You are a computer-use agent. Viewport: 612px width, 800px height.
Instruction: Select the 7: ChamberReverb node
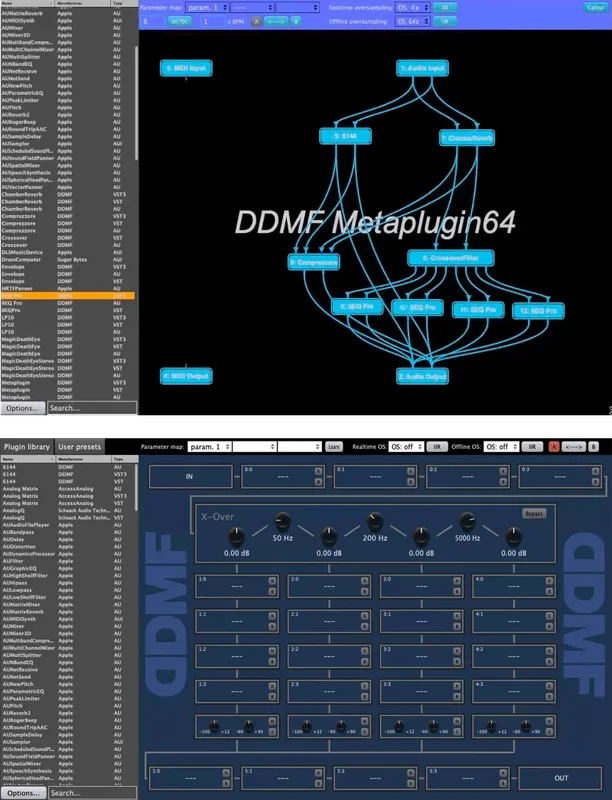tap(467, 138)
